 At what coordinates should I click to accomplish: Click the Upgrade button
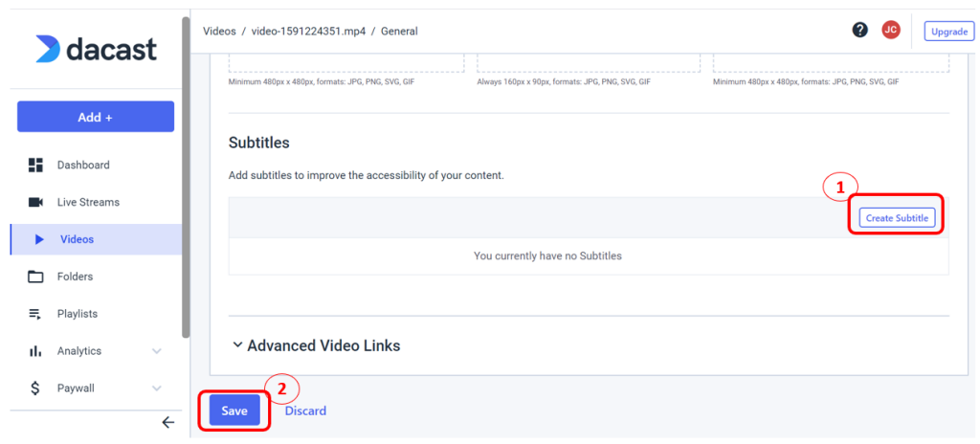[x=948, y=32]
